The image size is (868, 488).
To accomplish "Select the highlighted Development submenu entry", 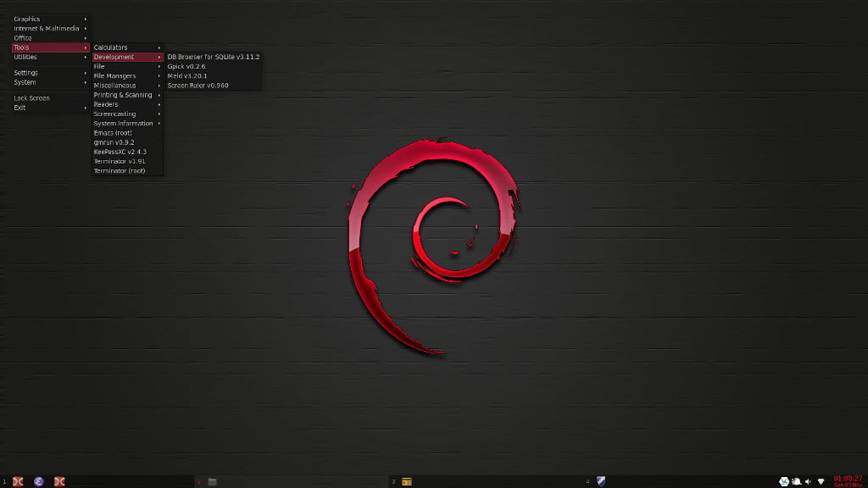I will (x=127, y=57).
